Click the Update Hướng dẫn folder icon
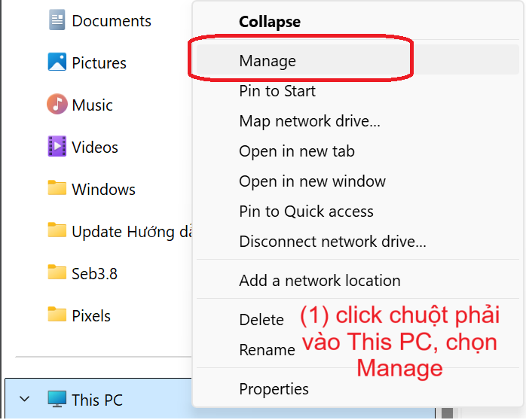Screen dimensions: 526x420 coord(57,231)
